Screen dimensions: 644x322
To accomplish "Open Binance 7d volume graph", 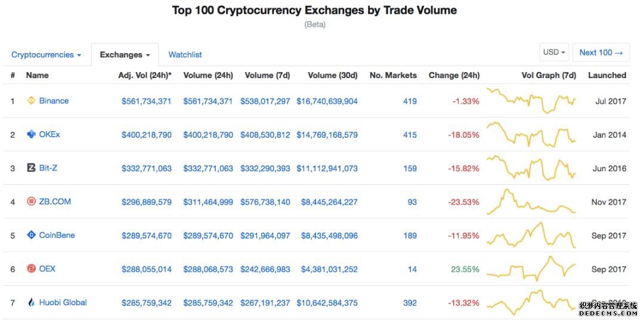I will pos(531,101).
